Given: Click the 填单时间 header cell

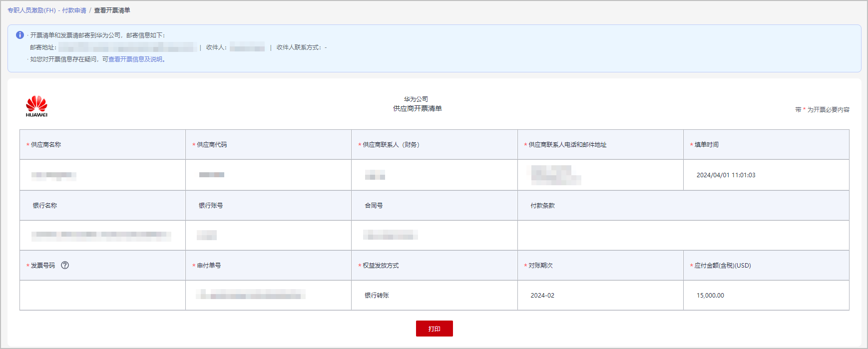Looking at the screenshot, I should pos(766,145).
